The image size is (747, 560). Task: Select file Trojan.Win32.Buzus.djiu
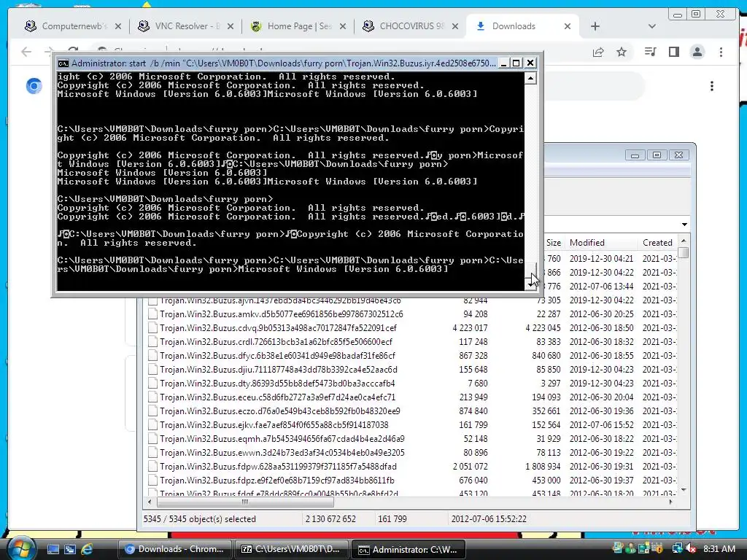pyautogui.click(x=278, y=370)
